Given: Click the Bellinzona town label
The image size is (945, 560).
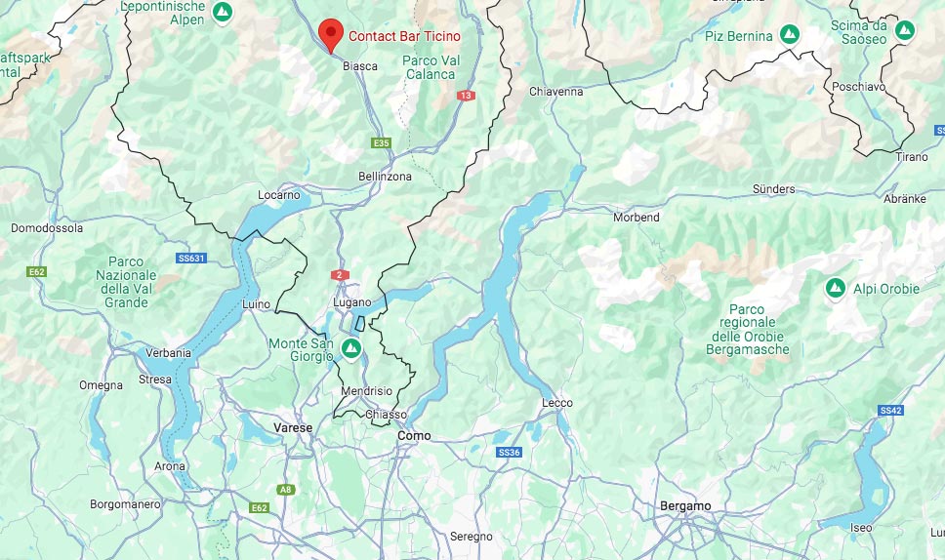Looking at the screenshot, I should click(x=385, y=177).
